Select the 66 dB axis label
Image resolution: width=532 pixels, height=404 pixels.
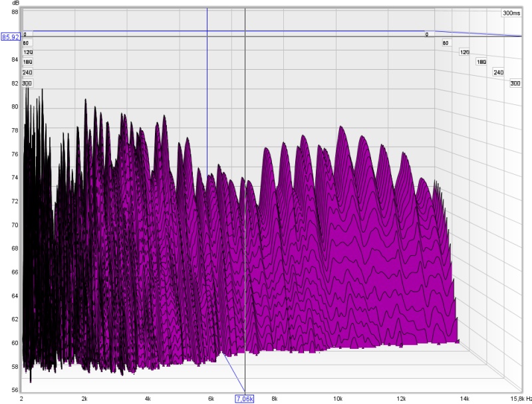(15, 272)
